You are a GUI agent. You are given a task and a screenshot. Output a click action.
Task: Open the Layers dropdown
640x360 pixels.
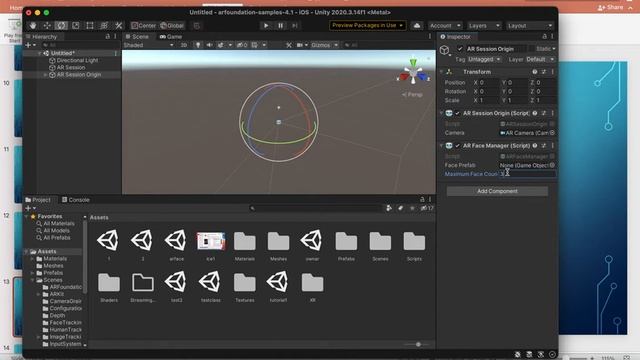pyautogui.click(x=484, y=26)
